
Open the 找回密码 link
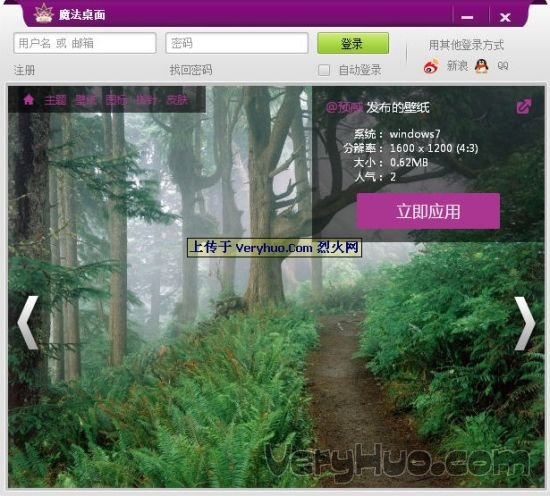(191, 70)
